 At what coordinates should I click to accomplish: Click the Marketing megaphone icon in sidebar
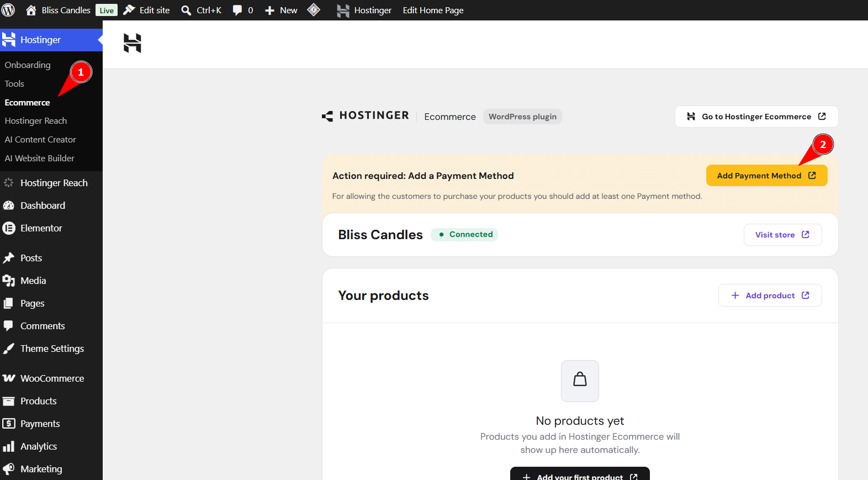click(8, 469)
